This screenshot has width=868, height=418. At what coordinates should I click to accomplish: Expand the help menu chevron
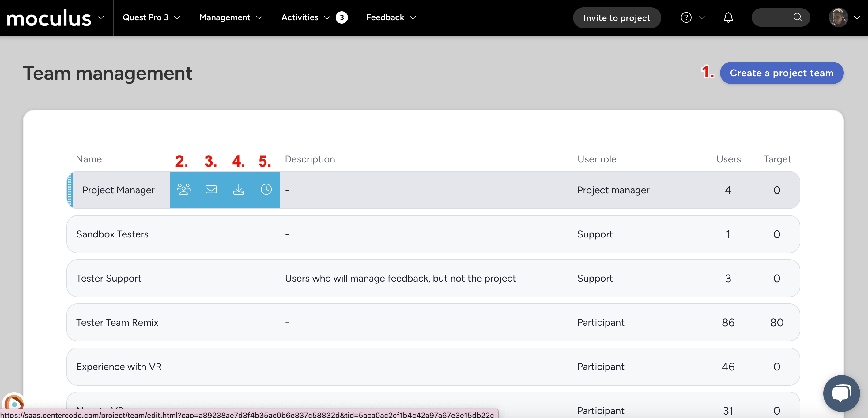(702, 17)
